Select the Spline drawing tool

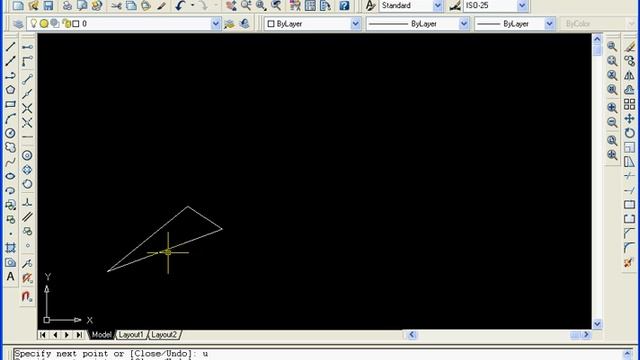(11, 162)
